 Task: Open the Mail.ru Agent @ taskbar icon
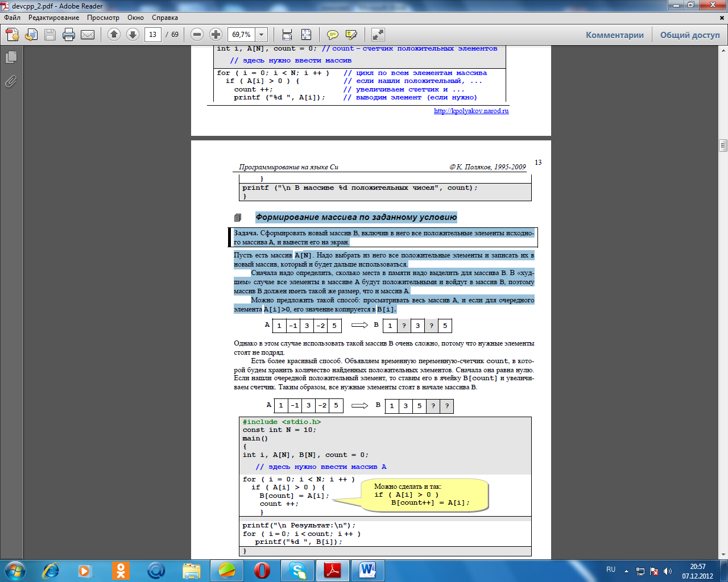pos(156,570)
